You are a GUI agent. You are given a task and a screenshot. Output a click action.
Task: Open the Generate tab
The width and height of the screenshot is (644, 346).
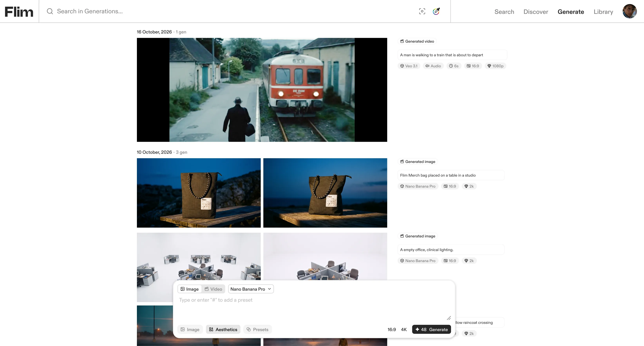point(571,12)
